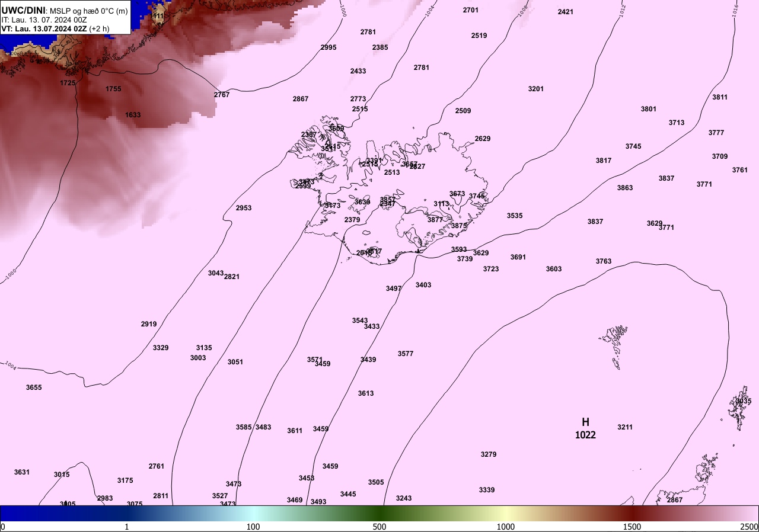Click the height value 3243

(404, 498)
